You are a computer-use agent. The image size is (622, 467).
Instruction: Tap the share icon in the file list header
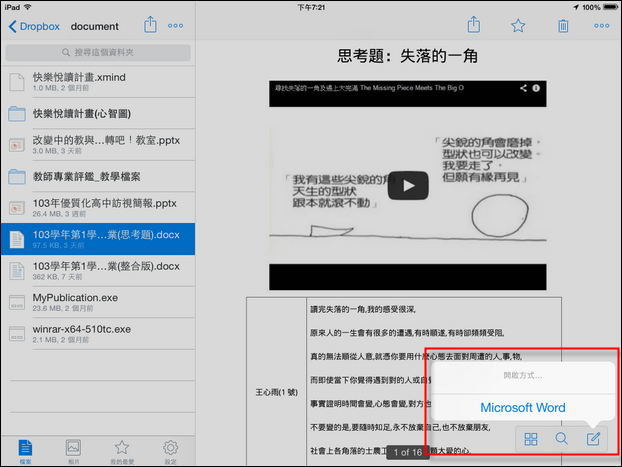pyautogui.click(x=150, y=25)
